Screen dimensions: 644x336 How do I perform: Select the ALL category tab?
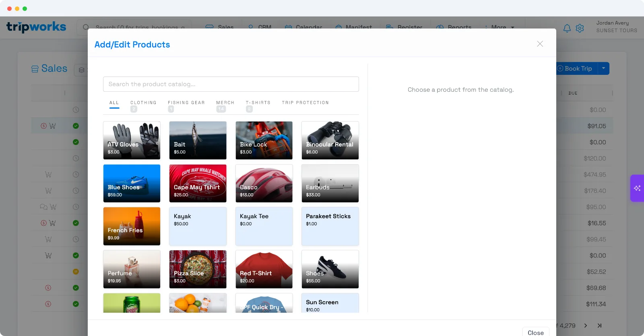(x=114, y=104)
